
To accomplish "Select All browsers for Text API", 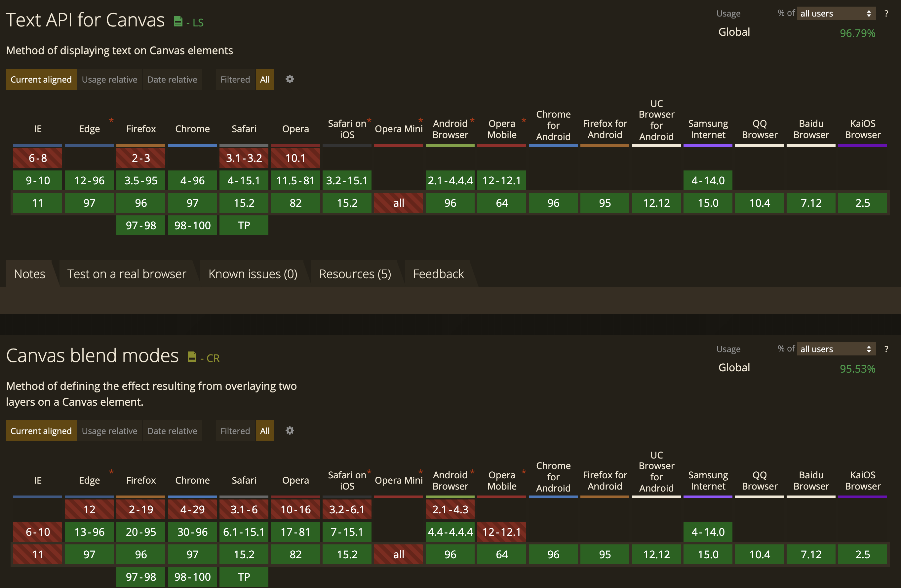I will coord(265,80).
